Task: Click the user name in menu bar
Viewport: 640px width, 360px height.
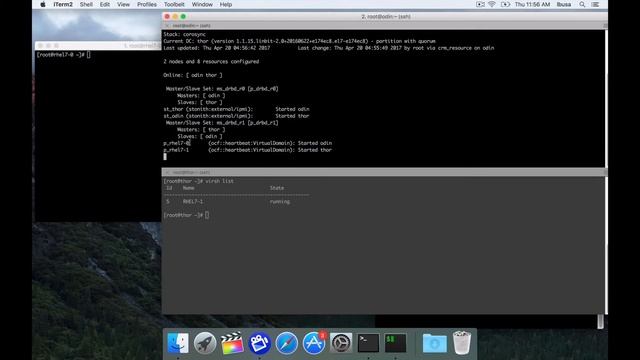Action: [564, 4]
